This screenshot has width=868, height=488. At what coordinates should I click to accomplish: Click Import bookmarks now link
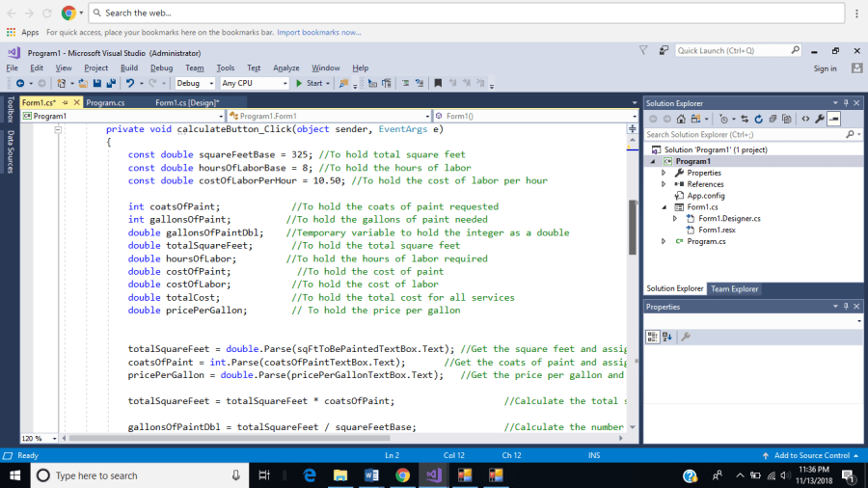tap(319, 33)
